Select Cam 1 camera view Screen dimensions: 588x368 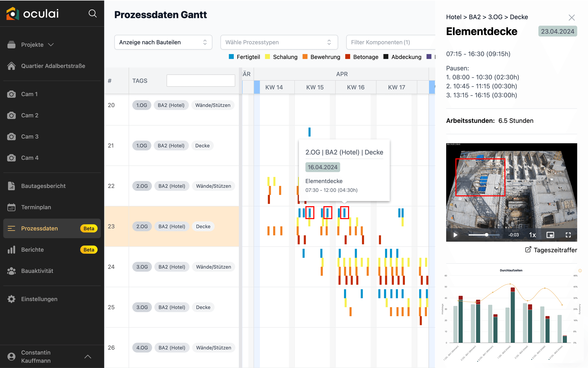pyautogui.click(x=29, y=94)
